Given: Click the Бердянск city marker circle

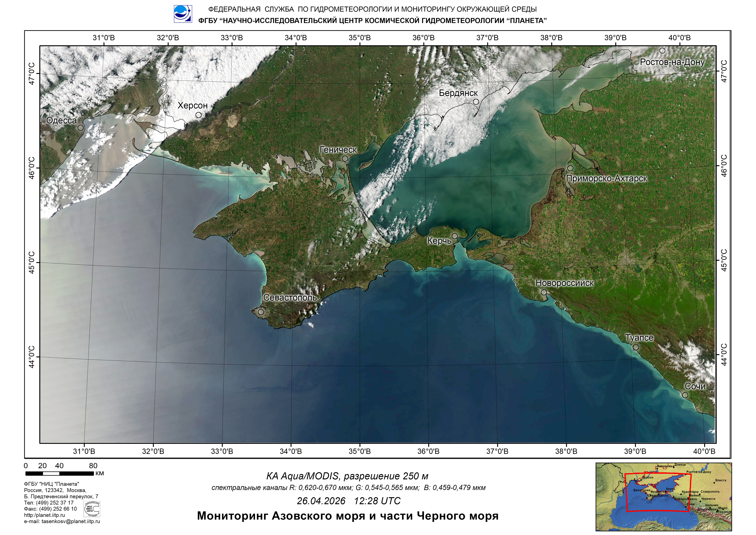Looking at the screenshot, I should (x=476, y=102).
